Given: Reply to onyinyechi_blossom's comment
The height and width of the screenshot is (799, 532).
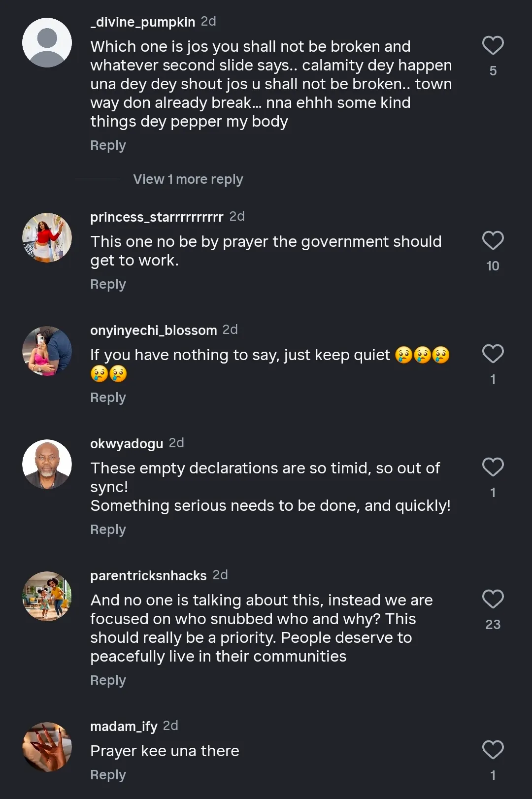Looking at the screenshot, I should point(108,398).
